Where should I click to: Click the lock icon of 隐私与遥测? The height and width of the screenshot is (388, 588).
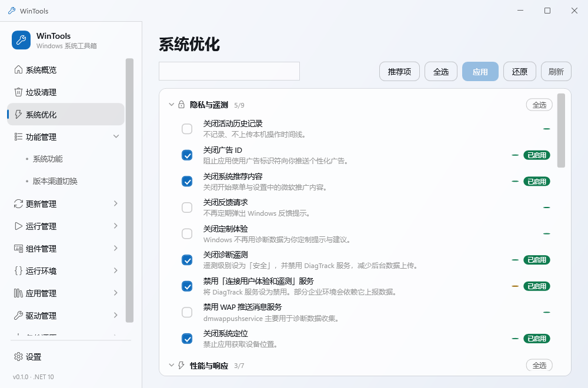182,105
